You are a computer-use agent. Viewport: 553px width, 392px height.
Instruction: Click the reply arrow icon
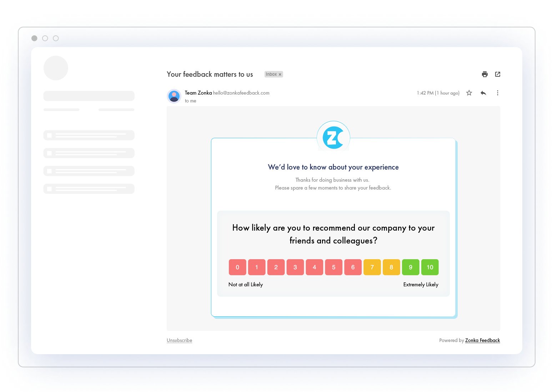click(483, 93)
